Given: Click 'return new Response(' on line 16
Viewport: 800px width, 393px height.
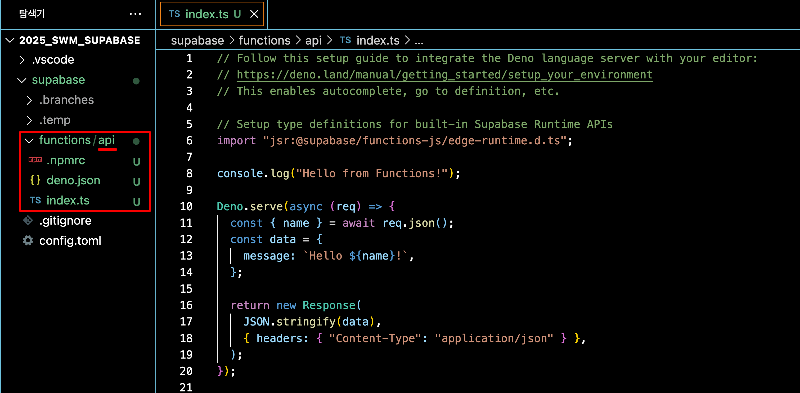Looking at the screenshot, I should click(295, 305).
